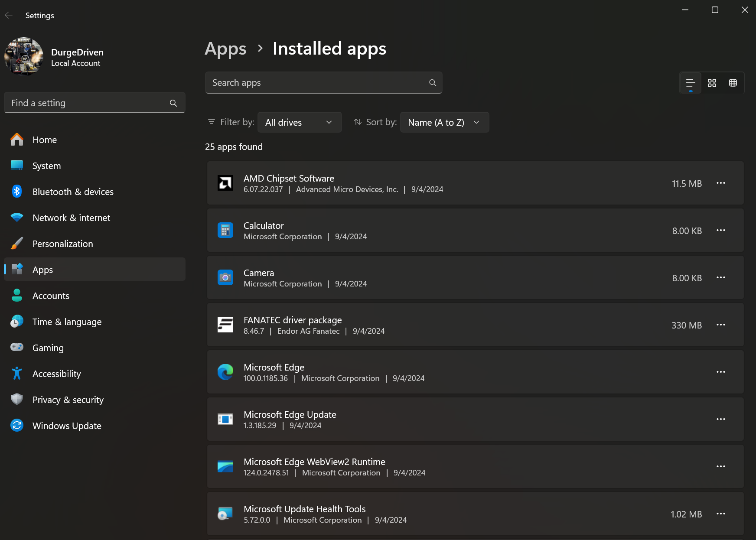This screenshot has height=540, width=756.
Task: Open more options for Microsoft Edge
Action: (x=721, y=372)
